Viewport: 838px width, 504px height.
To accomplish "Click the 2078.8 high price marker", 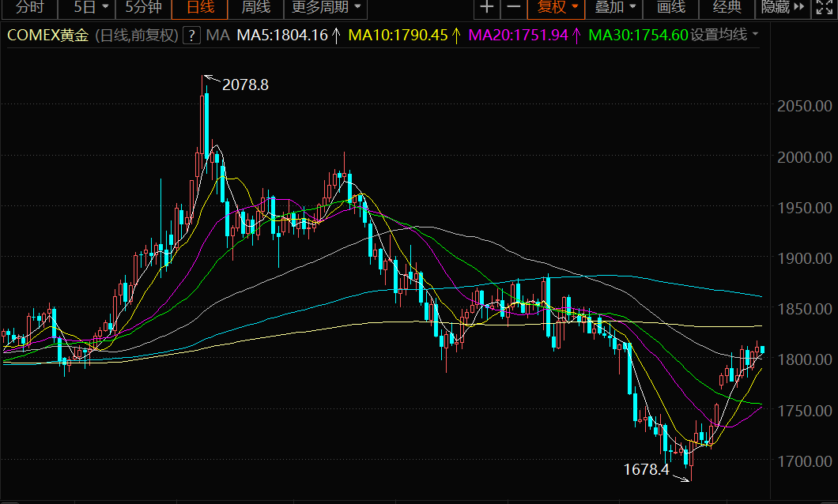I will point(245,85).
